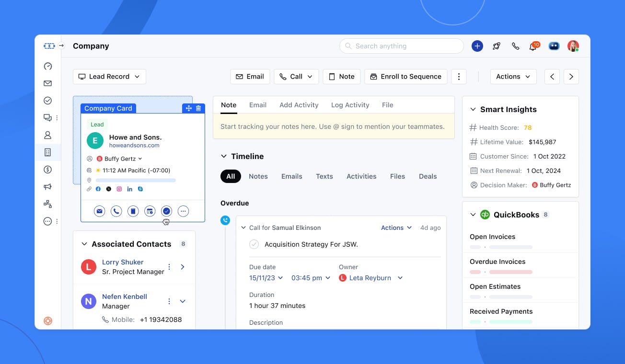Click the task checkmark quick action on Company Card
625x364 pixels.
click(166, 211)
